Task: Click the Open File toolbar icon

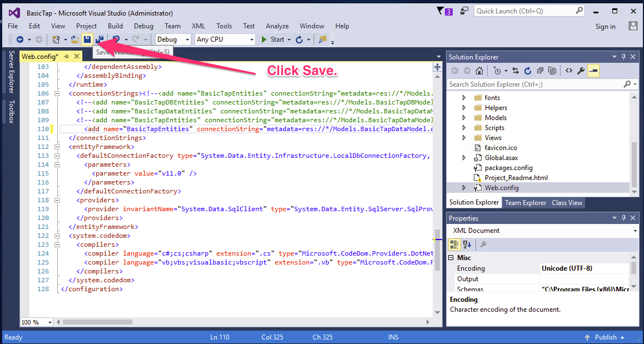Action: click(x=75, y=39)
